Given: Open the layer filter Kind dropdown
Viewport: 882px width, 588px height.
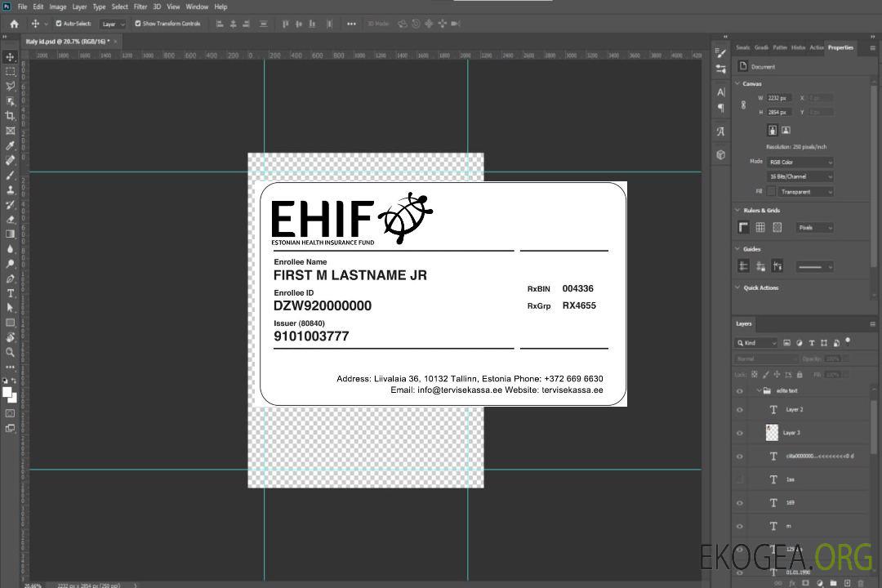Looking at the screenshot, I should [756, 343].
